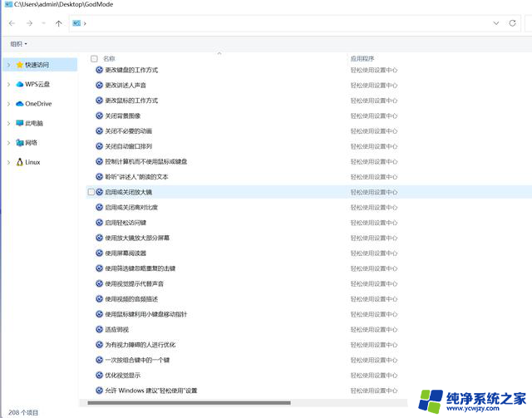
Task: Click the icon for 使用屏幕阅读器
Action: point(99,253)
